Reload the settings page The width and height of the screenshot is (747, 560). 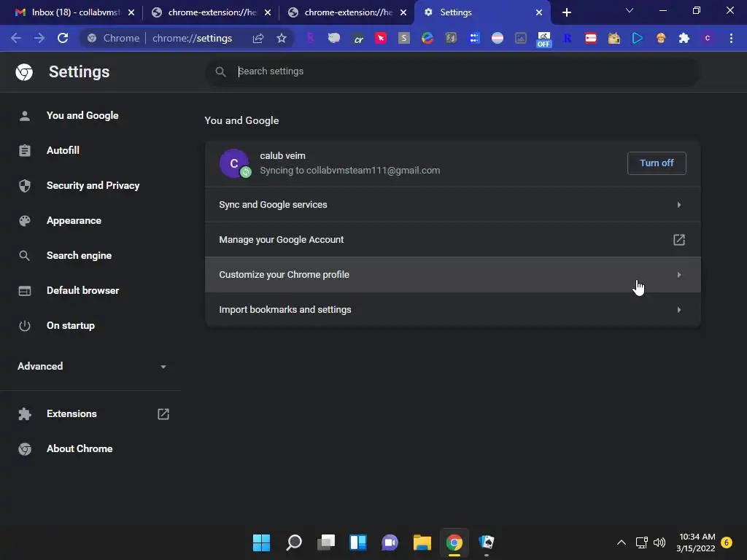click(x=63, y=38)
